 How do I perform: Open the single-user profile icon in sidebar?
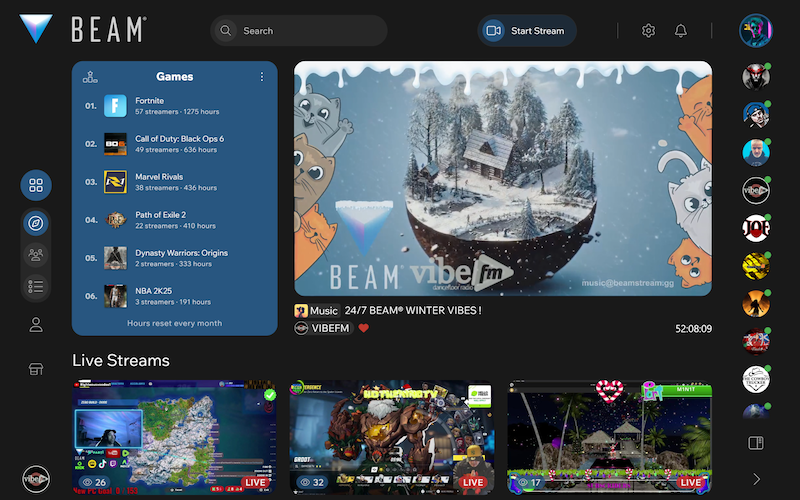tap(36, 324)
